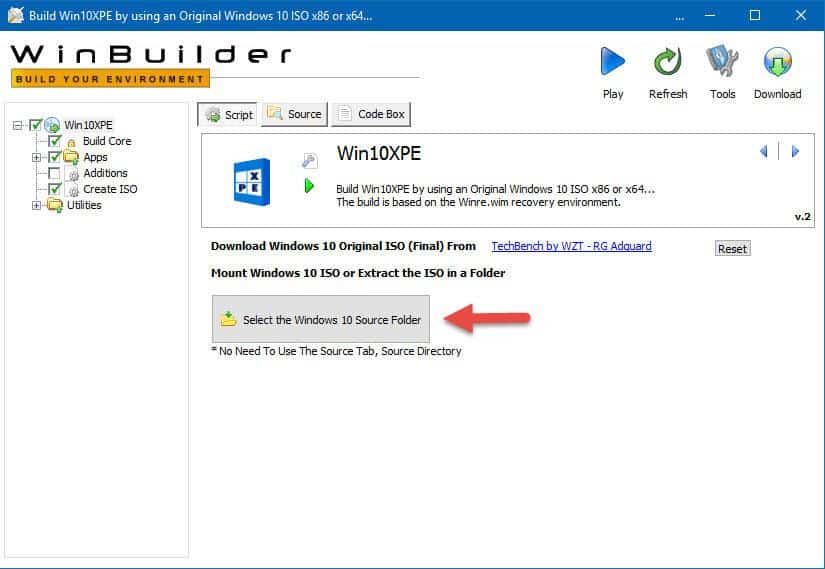Click the Additions gear icon
This screenshot has height=569, width=825.
point(74,174)
